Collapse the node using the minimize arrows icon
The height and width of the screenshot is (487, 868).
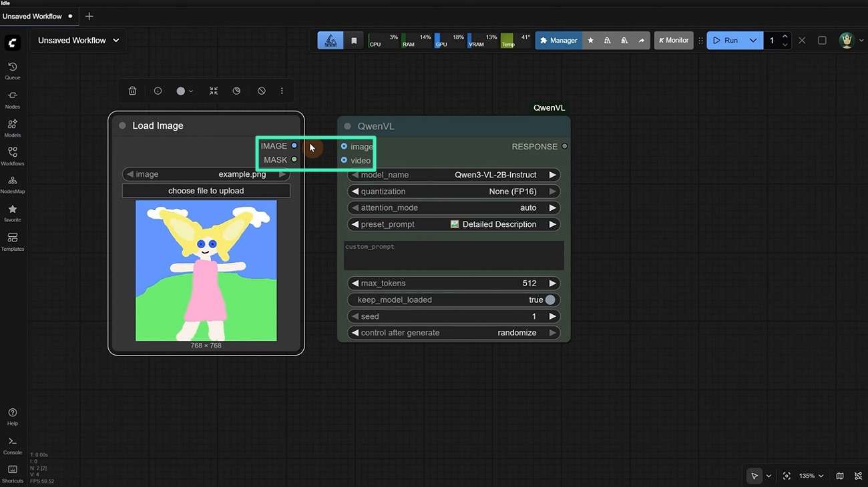[x=214, y=91]
